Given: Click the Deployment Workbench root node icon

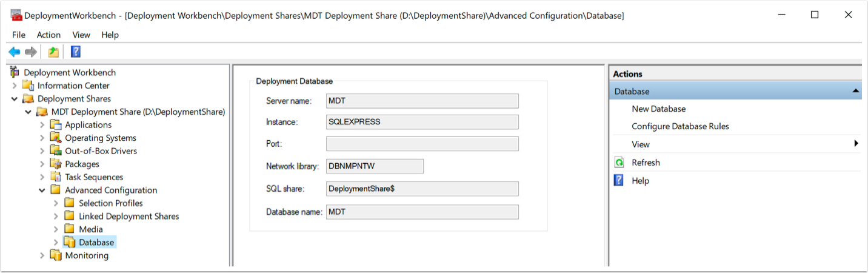Looking at the screenshot, I should 15,72.
